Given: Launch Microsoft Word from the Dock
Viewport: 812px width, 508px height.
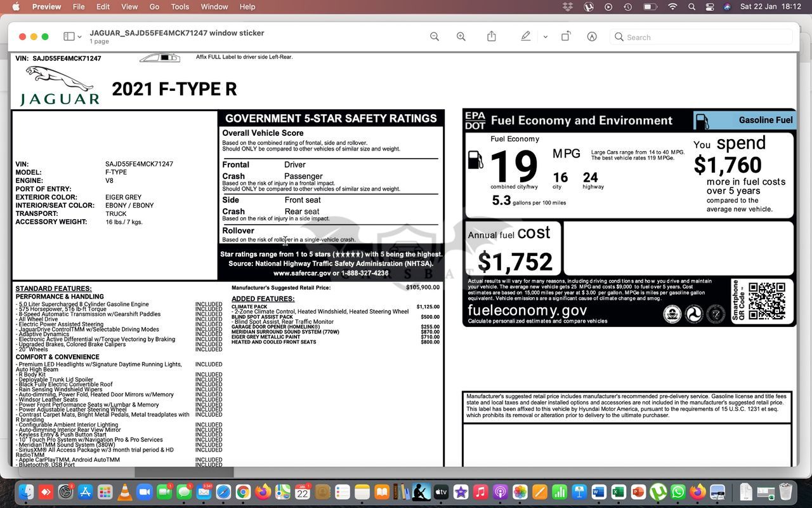Looking at the screenshot, I should click(599, 492).
